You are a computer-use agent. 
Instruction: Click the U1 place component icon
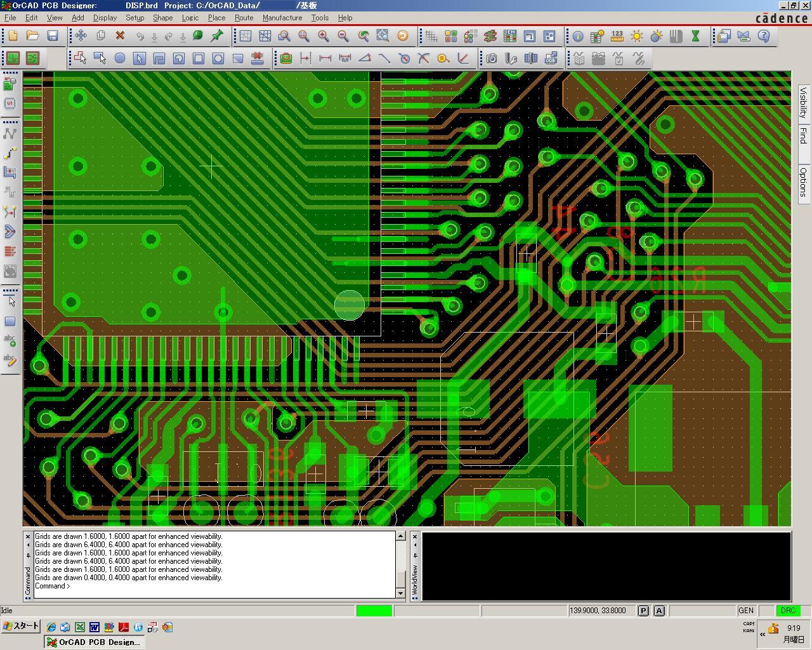pos(10,103)
